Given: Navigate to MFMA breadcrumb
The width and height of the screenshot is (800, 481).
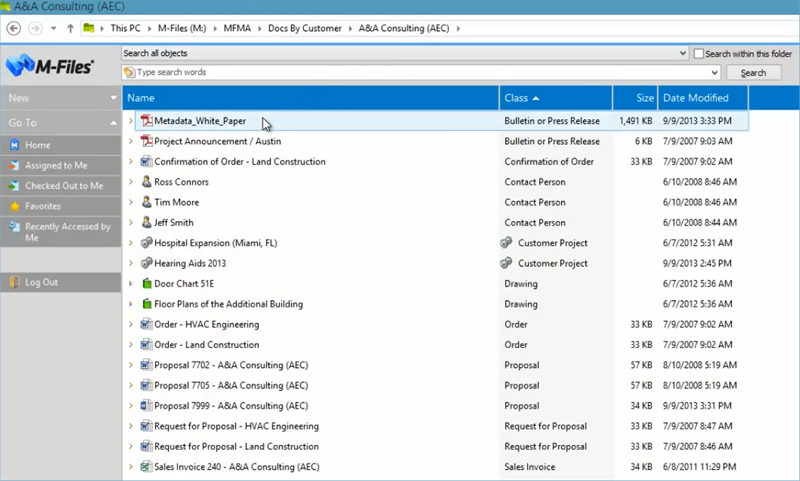Looking at the screenshot, I should (x=237, y=29).
